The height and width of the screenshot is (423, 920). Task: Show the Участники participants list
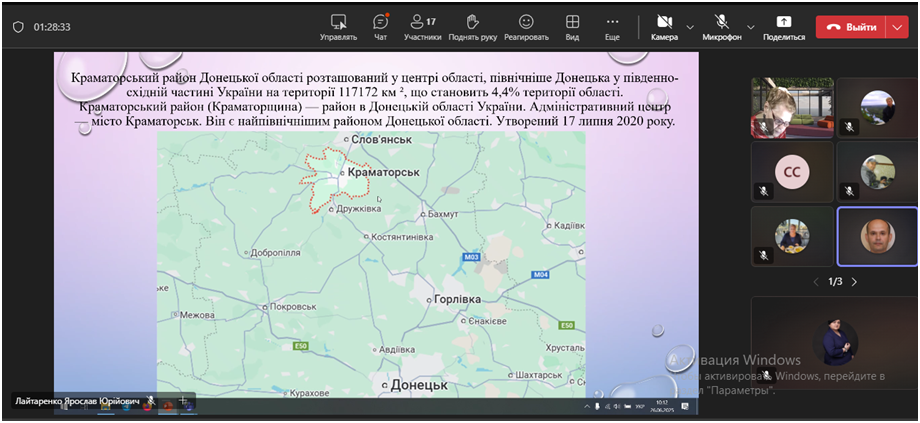[422, 27]
